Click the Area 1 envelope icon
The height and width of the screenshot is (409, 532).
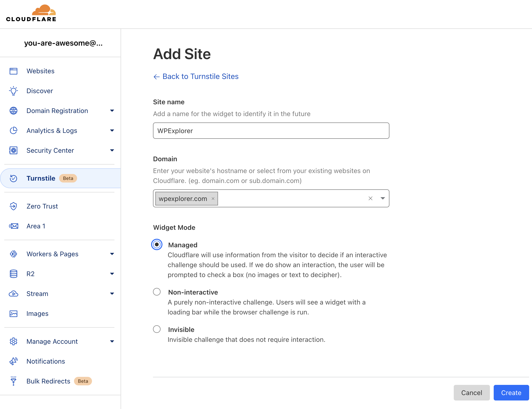coord(13,226)
